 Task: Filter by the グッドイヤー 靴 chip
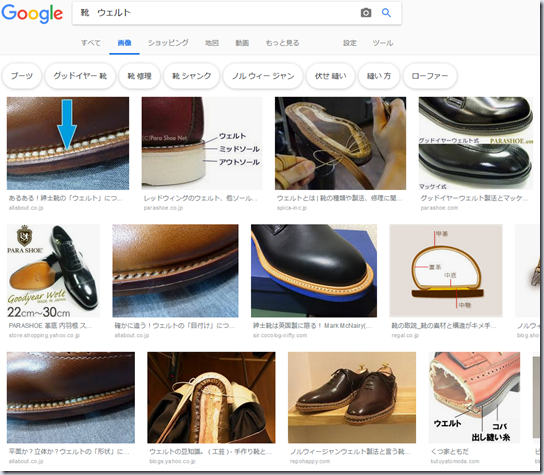(x=80, y=76)
